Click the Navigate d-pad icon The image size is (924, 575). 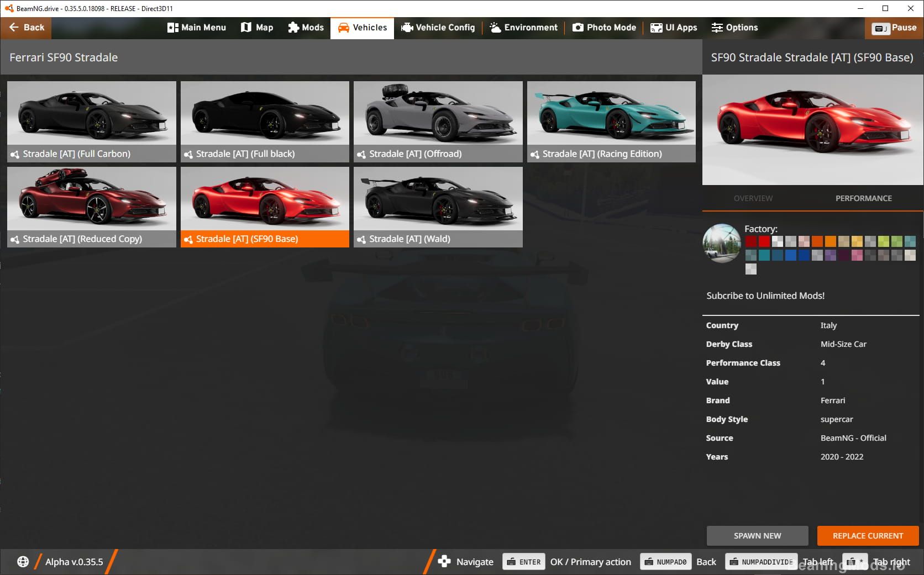(444, 562)
